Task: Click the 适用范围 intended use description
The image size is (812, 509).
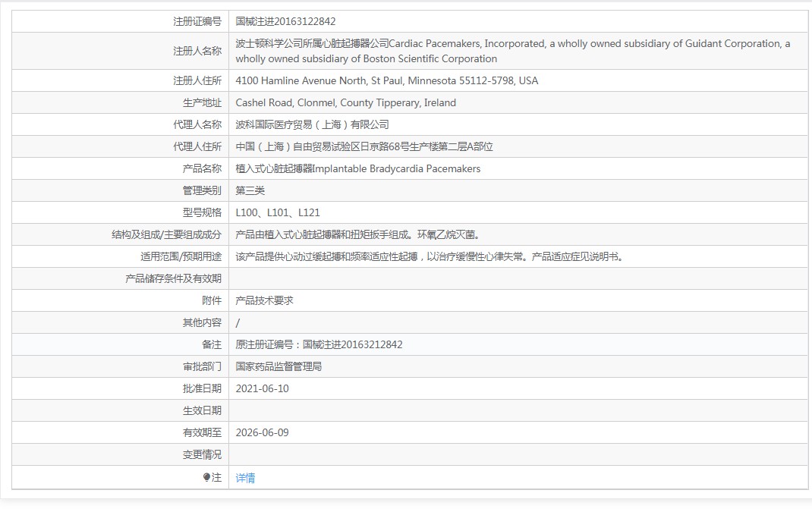Action: tap(430, 257)
